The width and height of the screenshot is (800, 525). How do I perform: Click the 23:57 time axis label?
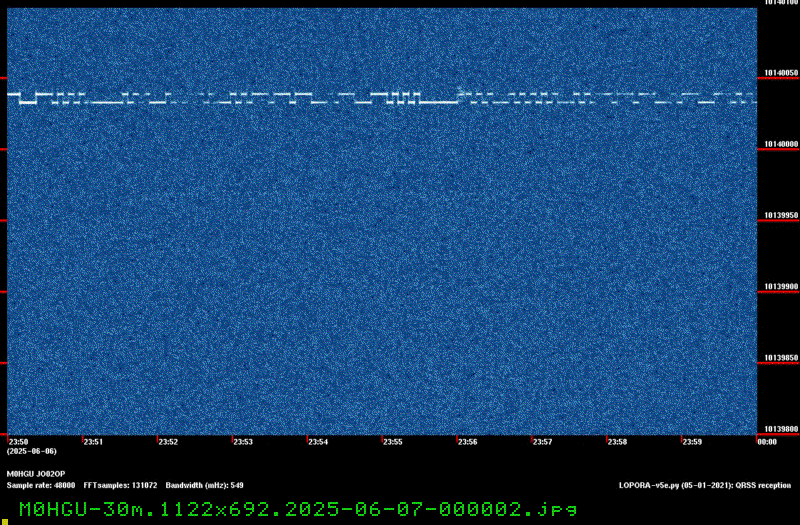pyautogui.click(x=542, y=442)
